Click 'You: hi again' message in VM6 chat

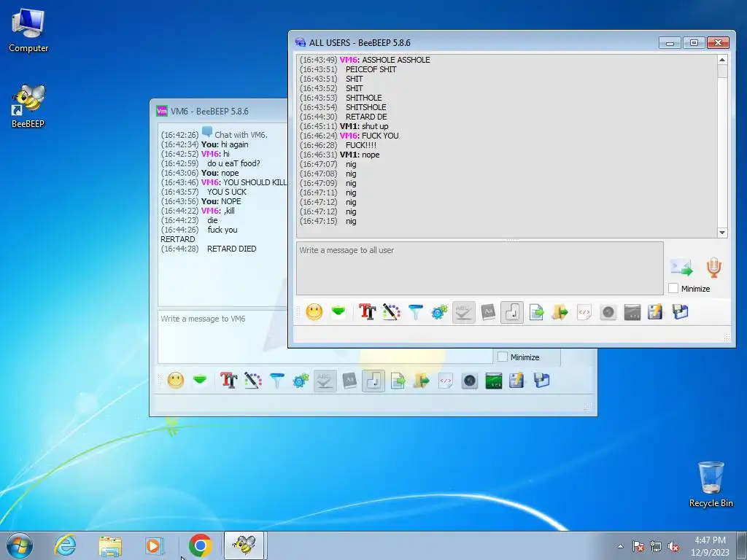204,144
